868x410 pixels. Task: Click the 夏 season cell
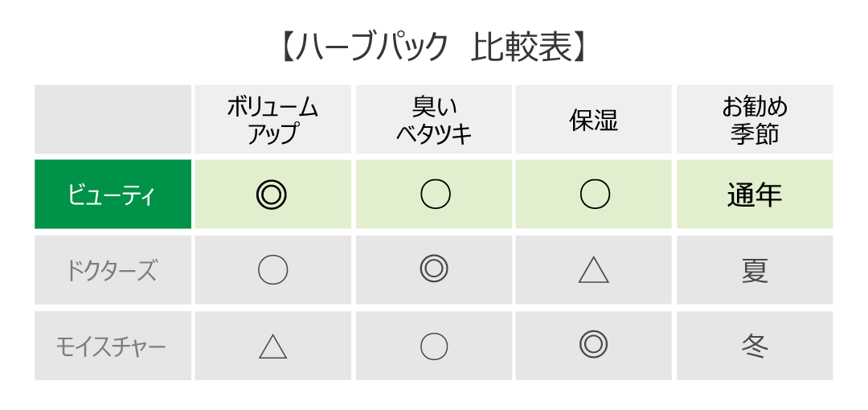pos(755,270)
